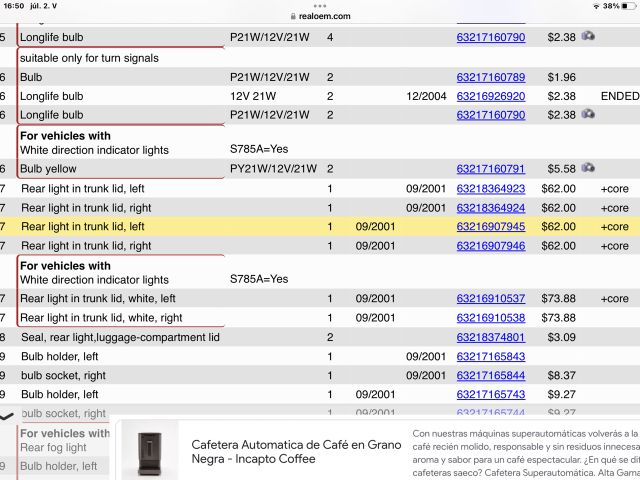
Task: Collapse the ad banner using the left chevron
Action: [7, 415]
